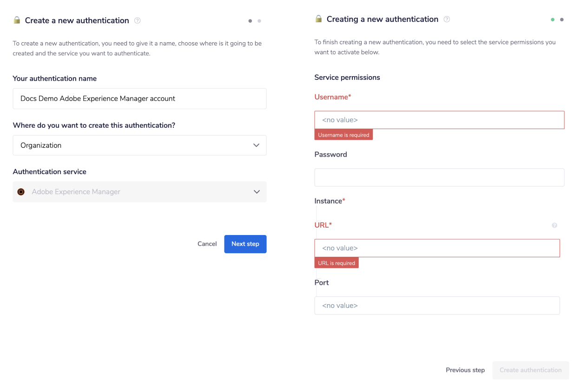Click into the Username input field
The width and height of the screenshot is (581, 392).
click(x=439, y=120)
